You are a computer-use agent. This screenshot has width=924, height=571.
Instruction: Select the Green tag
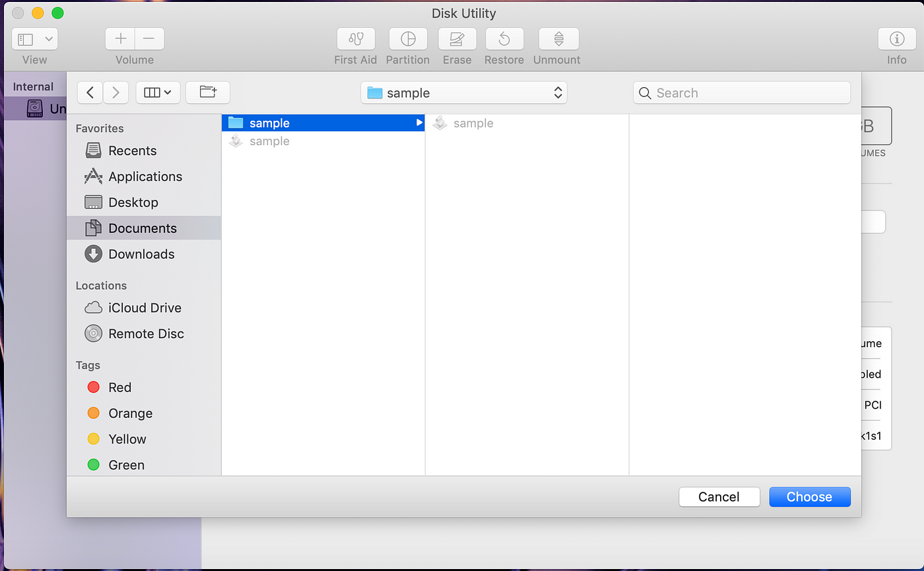click(x=144, y=465)
